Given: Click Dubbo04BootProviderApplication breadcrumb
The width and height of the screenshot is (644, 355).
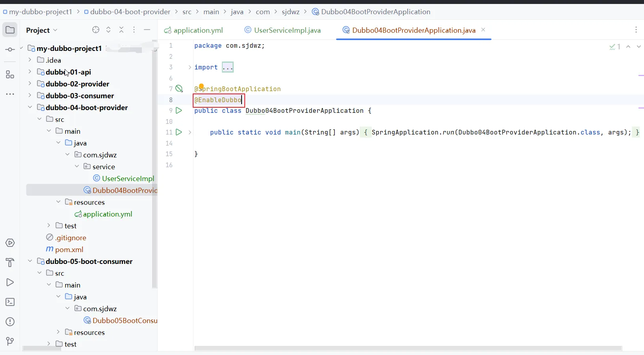Looking at the screenshot, I should click(371, 12).
